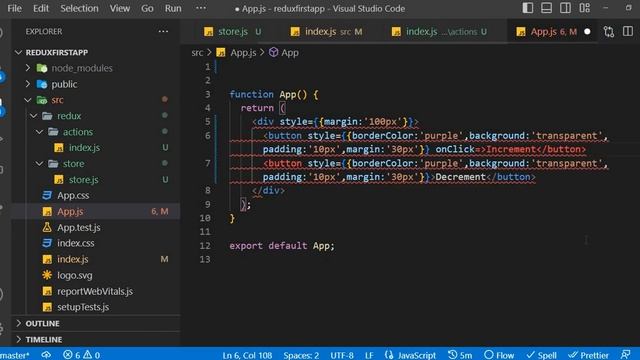Expand the node_modules folder

pyautogui.click(x=82, y=68)
